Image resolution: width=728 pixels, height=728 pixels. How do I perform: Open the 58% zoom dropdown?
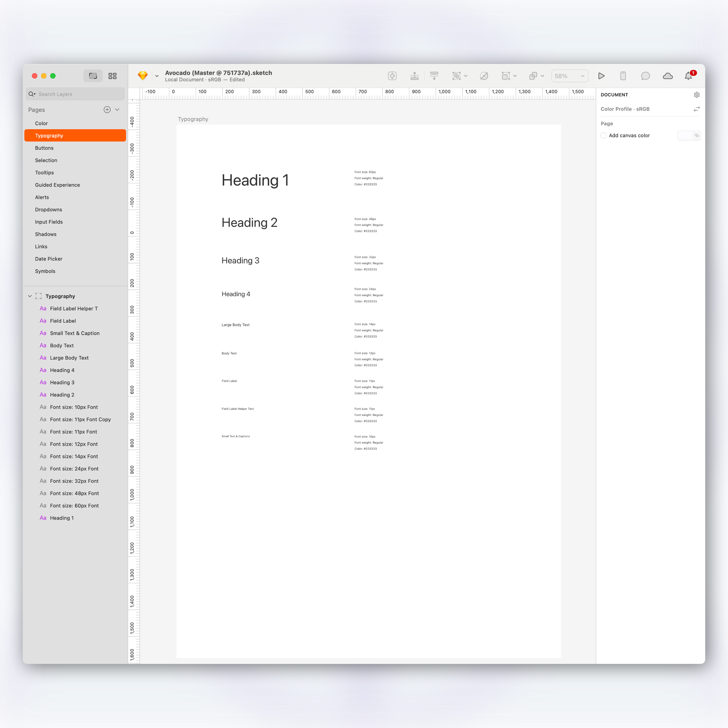pos(569,76)
